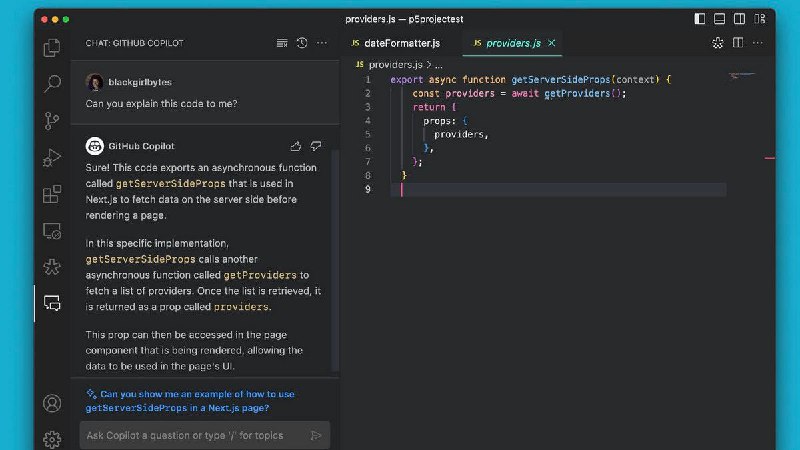The height and width of the screenshot is (450, 800).
Task: Open the Source Control view
Action: 52,121
